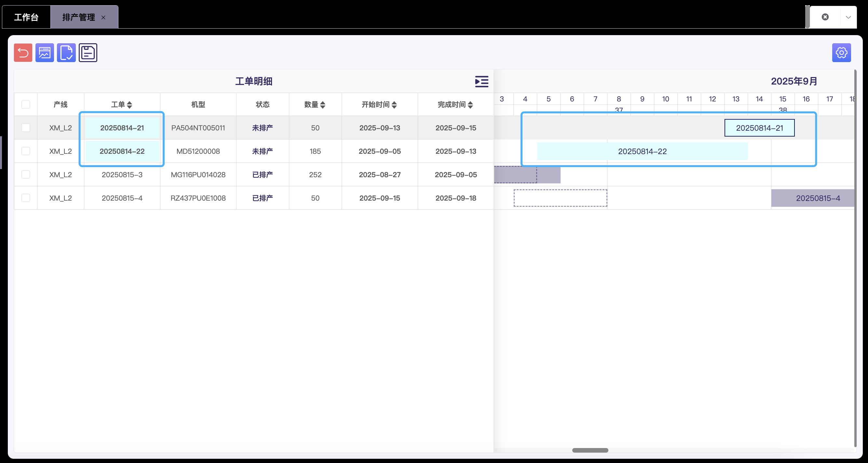Click the blue picture toolbar icon
The height and width of the screenshot is (463, 868).
point(45,53)
